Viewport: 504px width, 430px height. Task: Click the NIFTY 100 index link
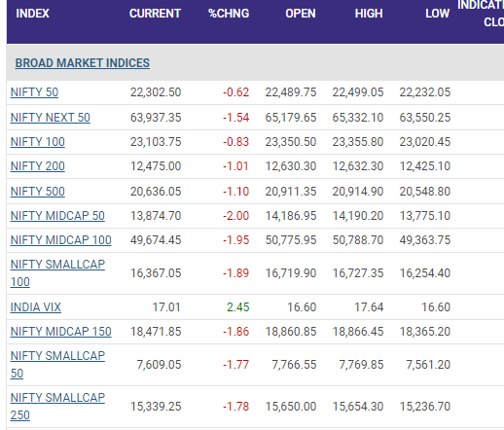(x=38, y=142)
